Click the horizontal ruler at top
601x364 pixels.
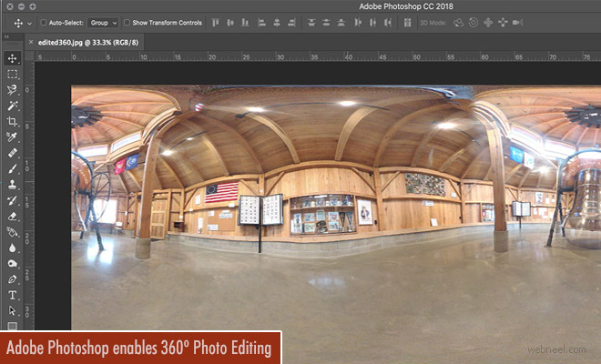tap(318, 56)
